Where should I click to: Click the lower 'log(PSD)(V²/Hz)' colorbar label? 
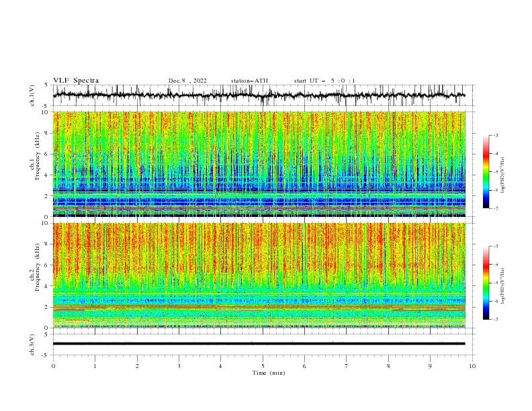(502, 286)
